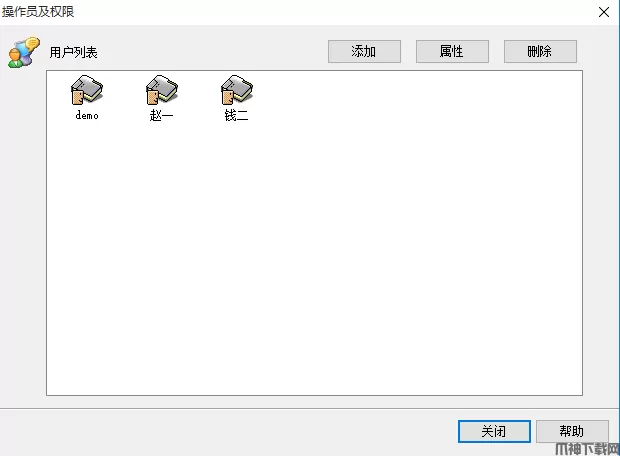Click the green person in the users icon
The image size is (620, 456).
tap(15, 59)
